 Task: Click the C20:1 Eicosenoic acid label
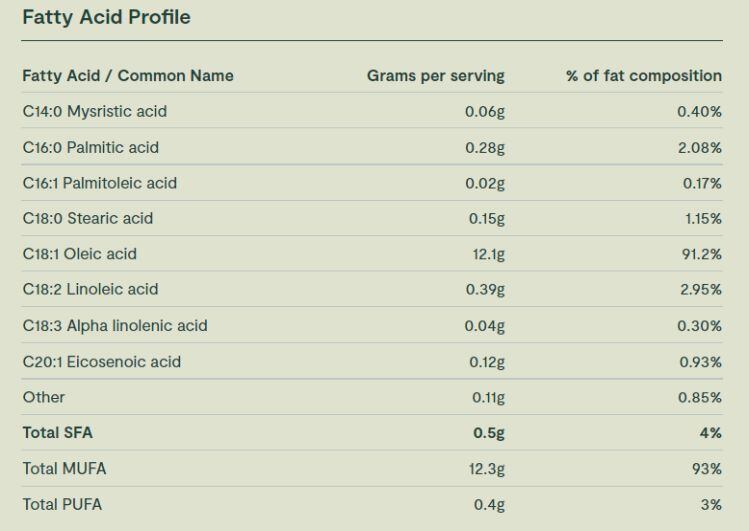[x=101, y=361]
